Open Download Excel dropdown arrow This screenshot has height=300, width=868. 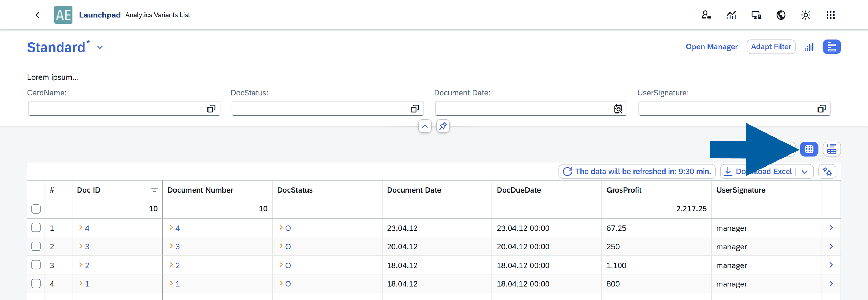(805, 172)
